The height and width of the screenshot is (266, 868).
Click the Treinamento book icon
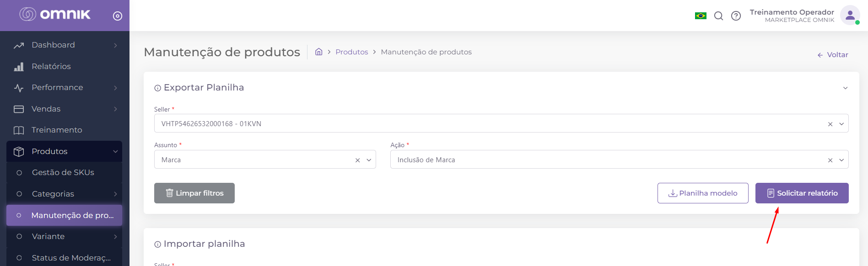pyautogui.click(x=19, y=130)
